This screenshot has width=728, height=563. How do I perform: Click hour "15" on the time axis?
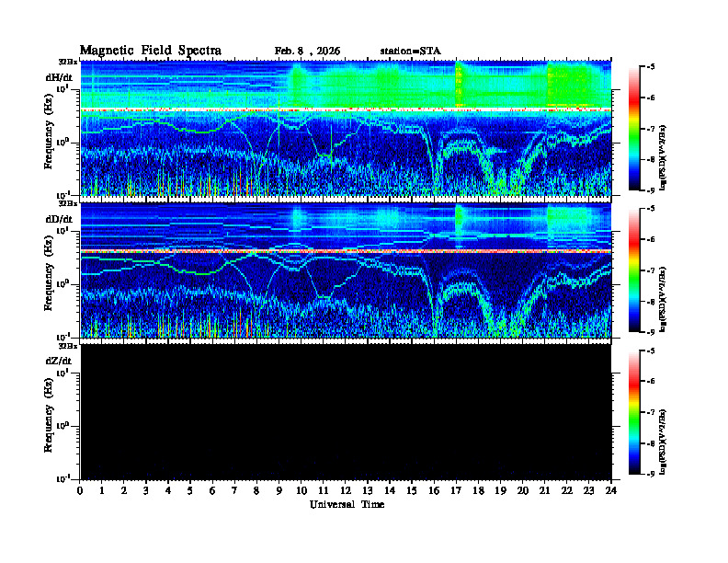tap(412, 491)
